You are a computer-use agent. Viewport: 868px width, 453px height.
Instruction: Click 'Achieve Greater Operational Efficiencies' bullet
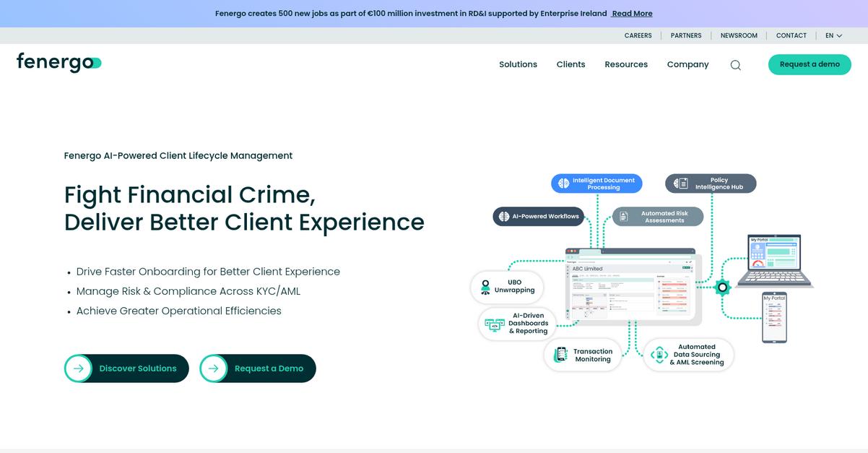179,311
